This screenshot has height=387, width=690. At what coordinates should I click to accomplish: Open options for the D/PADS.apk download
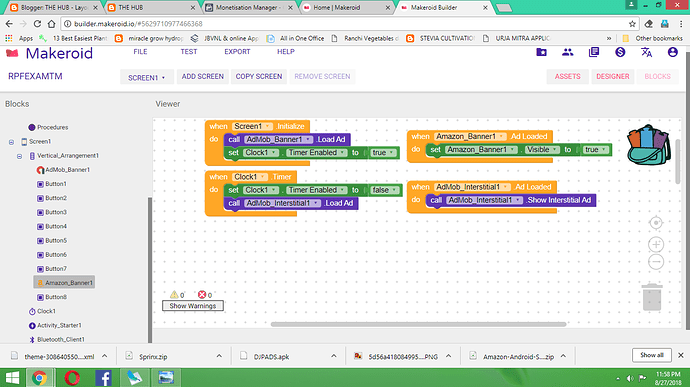click(334, 356)
